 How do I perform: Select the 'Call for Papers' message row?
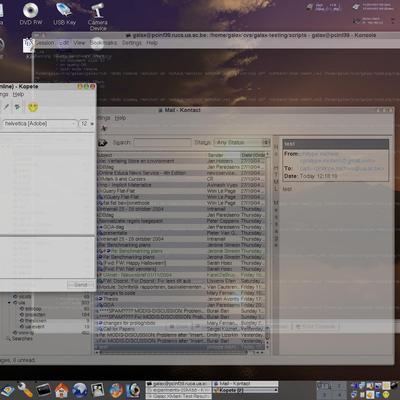pos(181,329)
